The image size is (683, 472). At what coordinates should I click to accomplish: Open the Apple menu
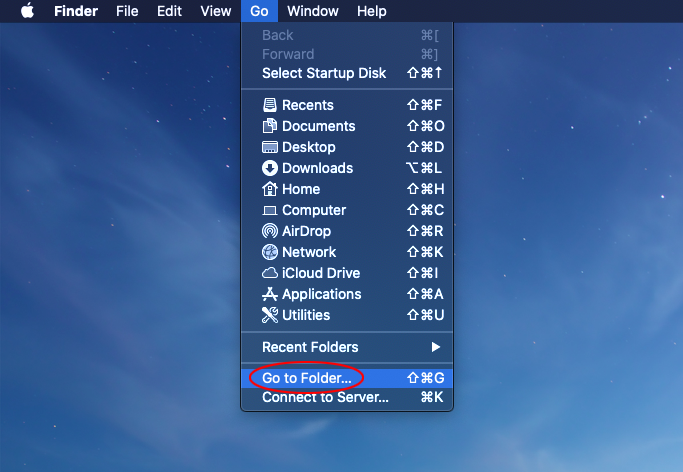coord(27,10)
